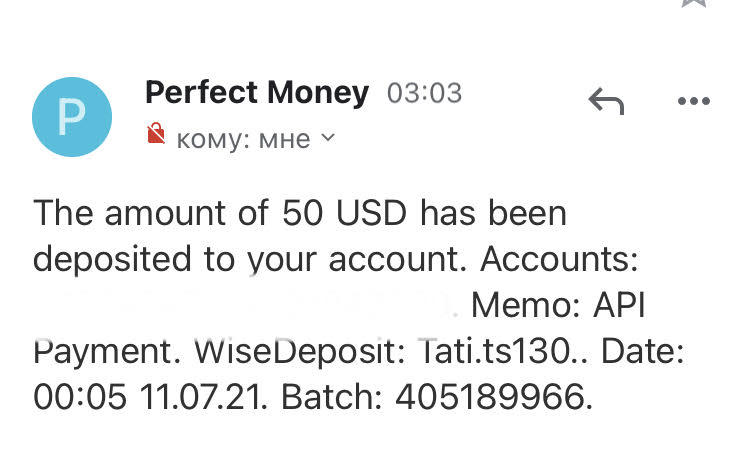Open the three-dot more options menu
The image size is (750, 473).
[x=692, y=100]
